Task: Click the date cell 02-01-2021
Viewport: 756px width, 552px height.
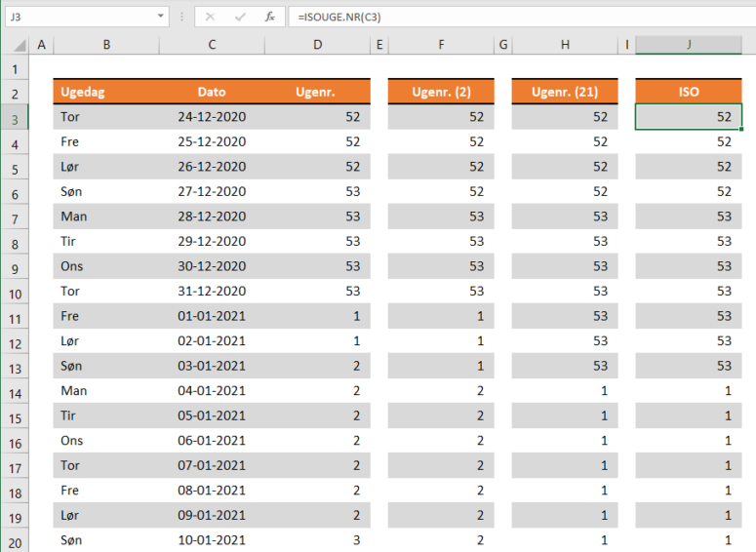Action: pos(212,340)
